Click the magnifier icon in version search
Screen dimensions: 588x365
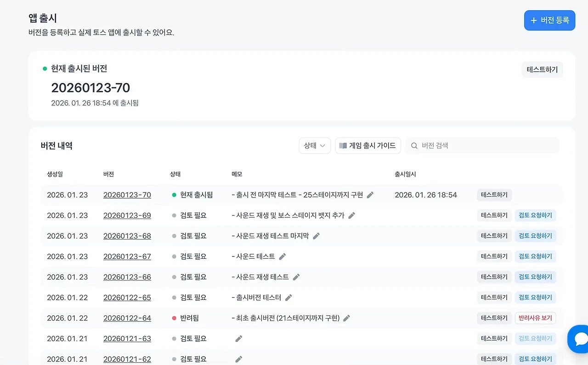(414, 146)
